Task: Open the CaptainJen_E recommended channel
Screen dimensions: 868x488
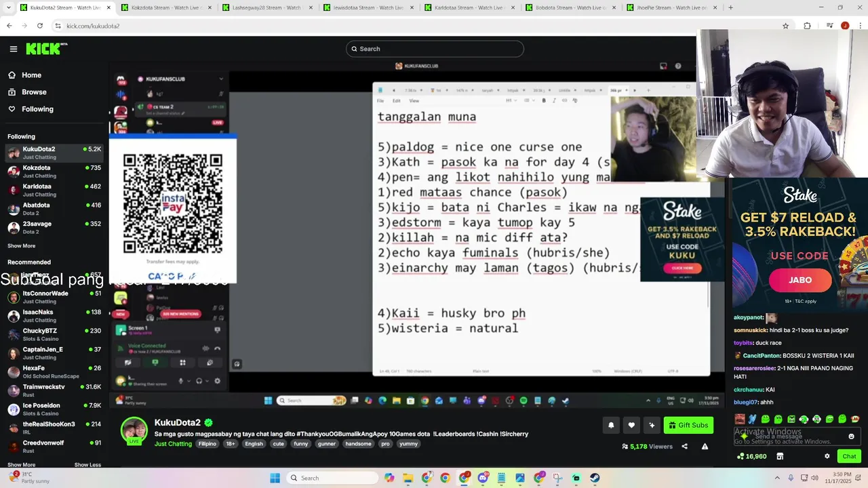Action: tap(54, 353)
